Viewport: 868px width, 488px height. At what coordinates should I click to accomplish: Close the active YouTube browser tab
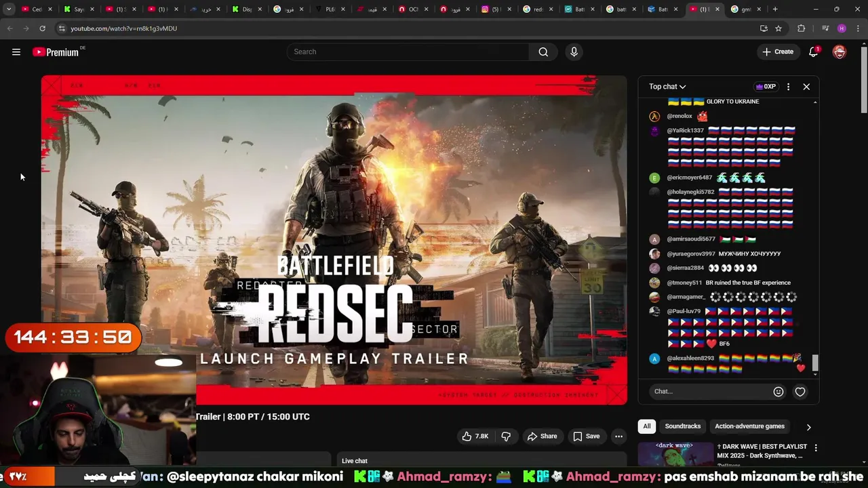(x=717, y=9)
